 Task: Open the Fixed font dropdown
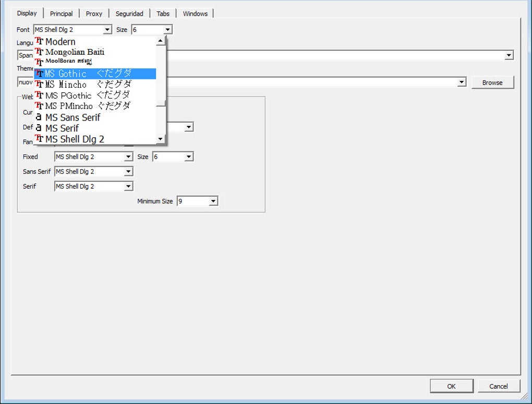(x=128, y=157)
